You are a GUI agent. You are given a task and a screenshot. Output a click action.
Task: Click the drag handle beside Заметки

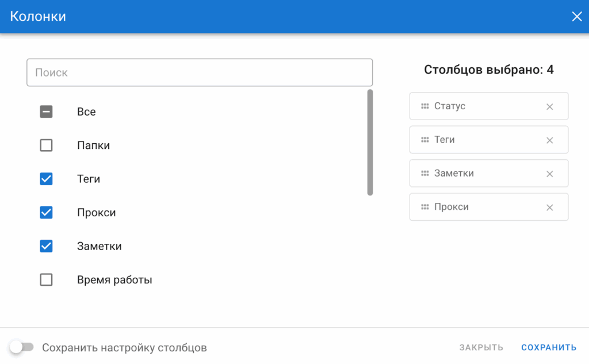425,174
